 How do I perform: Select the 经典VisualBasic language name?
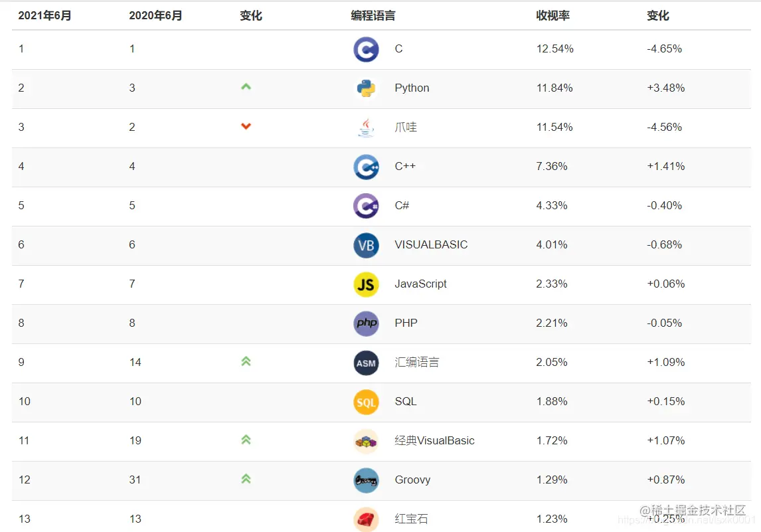(434, 441)
